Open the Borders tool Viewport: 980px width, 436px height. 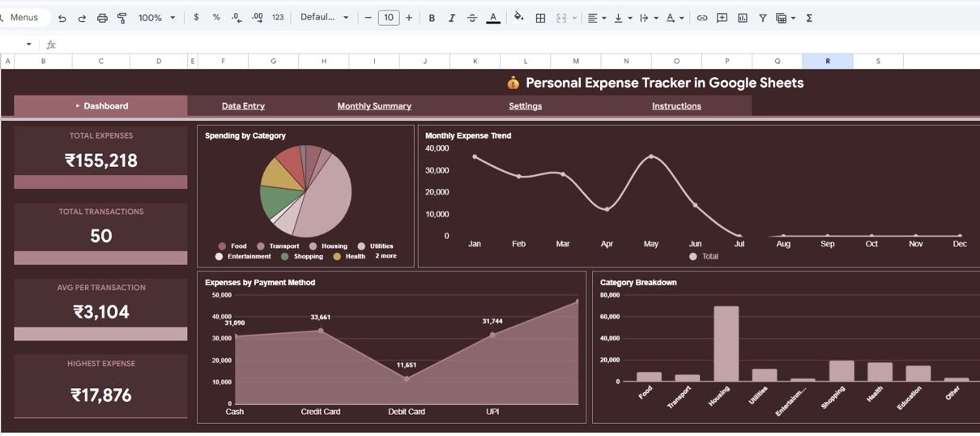pyautogui.click(x=540, y=18)
